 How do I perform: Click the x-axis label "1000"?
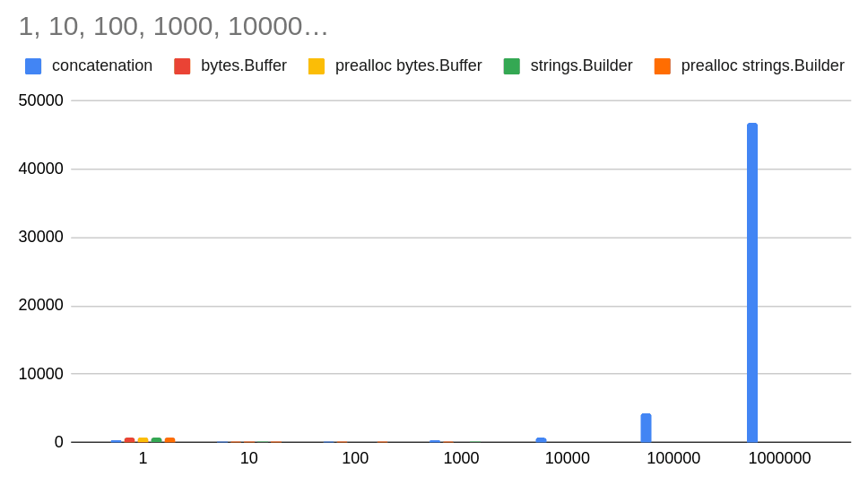(461, 458)
